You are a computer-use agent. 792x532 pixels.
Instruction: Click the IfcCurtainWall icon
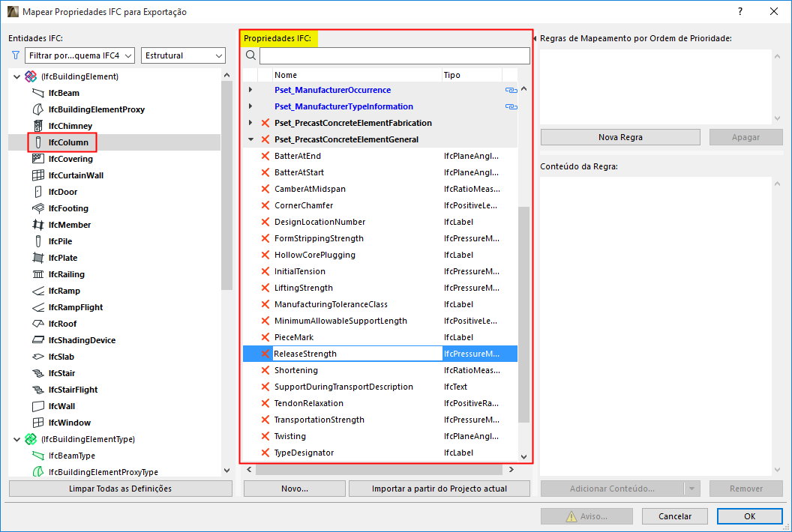(38, 175)
